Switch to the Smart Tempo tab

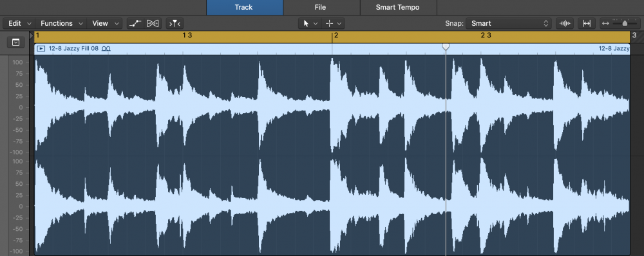click(397, 7)
